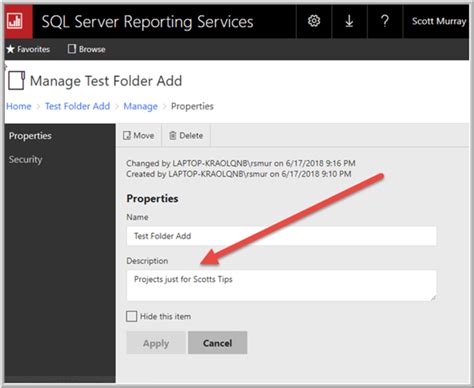Click the Reporting Services logo icon

point(15,21)
